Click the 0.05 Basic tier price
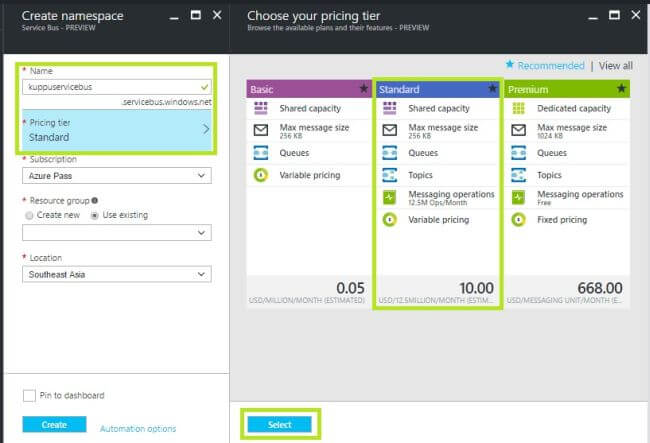The height and width of the screenshot is (443, 650). pyautogui.click(x=350, y=288)
